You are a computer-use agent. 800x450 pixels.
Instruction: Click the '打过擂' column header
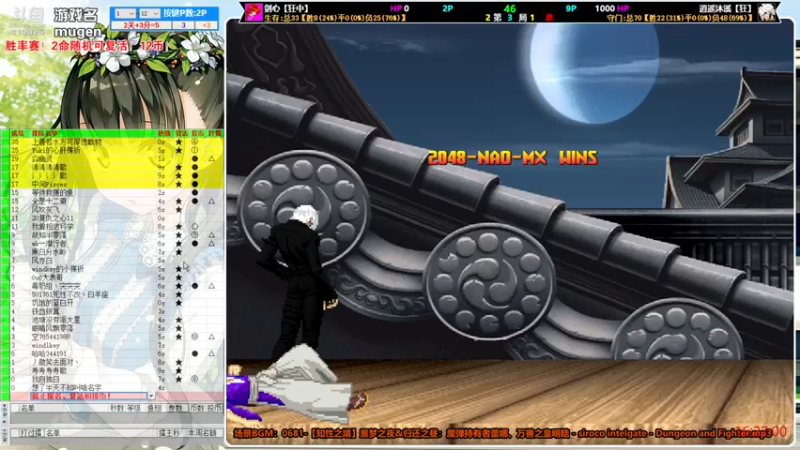(x=31, y=433)
